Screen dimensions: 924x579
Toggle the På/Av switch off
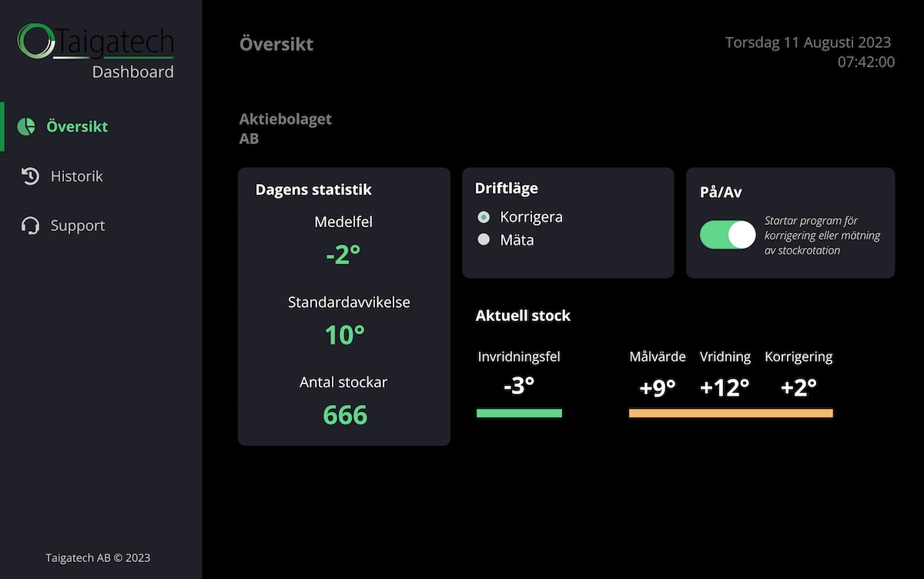[x=728, y=235]
